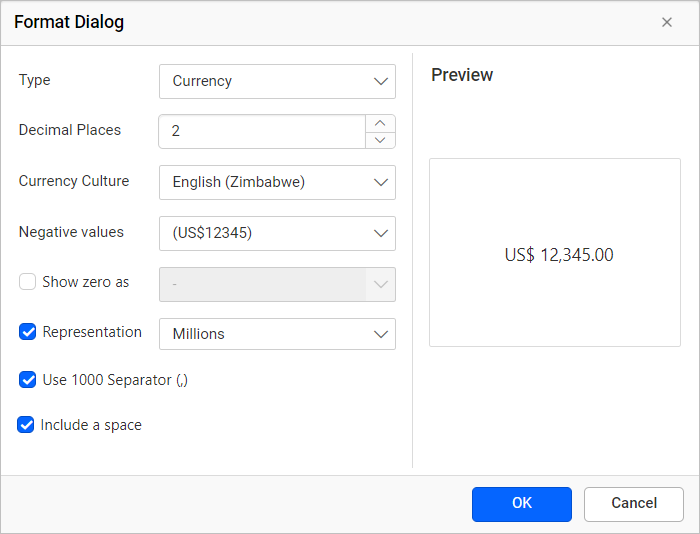Enable the Show zero as checkbox
The width and height of the screenshot is (700, 534).
27,282
